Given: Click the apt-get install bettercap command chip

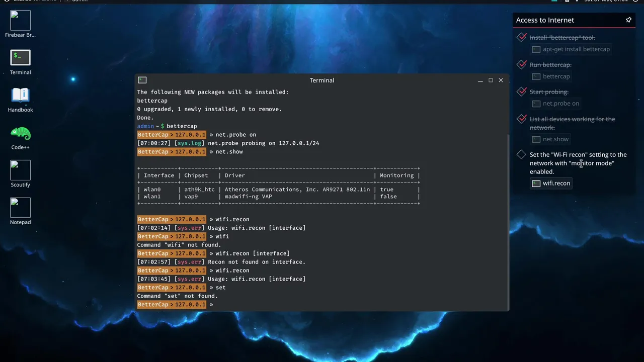Looking at the screenshot, I should point(571,49).
